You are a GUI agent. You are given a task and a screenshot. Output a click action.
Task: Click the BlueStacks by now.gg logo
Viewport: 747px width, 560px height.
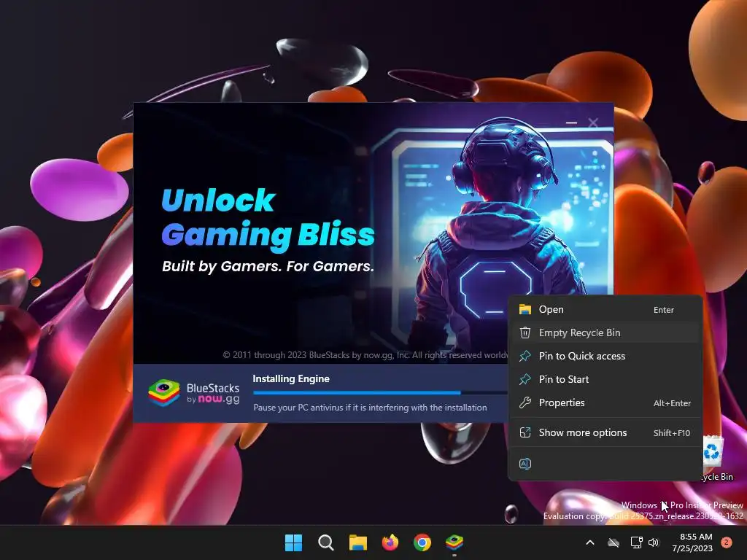tap(193, 393)
